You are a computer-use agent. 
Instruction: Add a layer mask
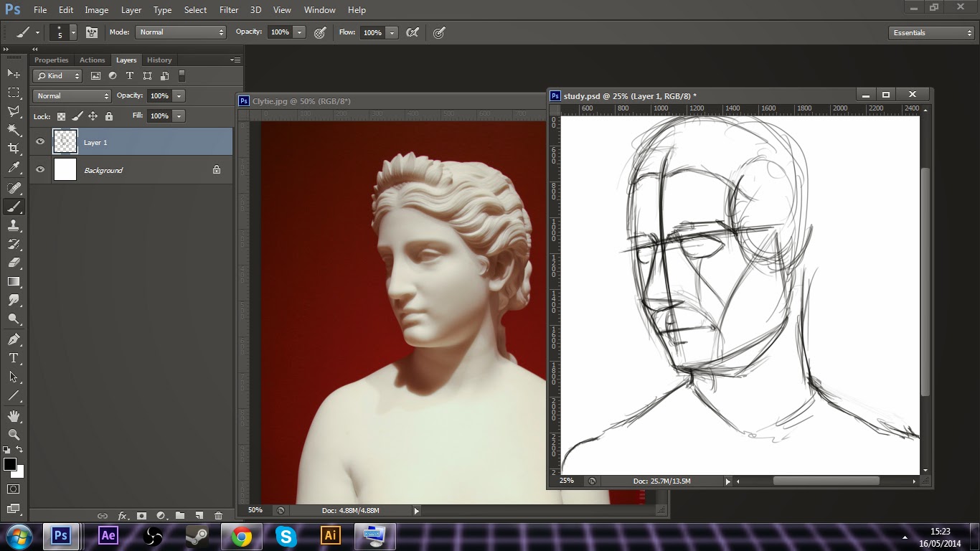142,515
